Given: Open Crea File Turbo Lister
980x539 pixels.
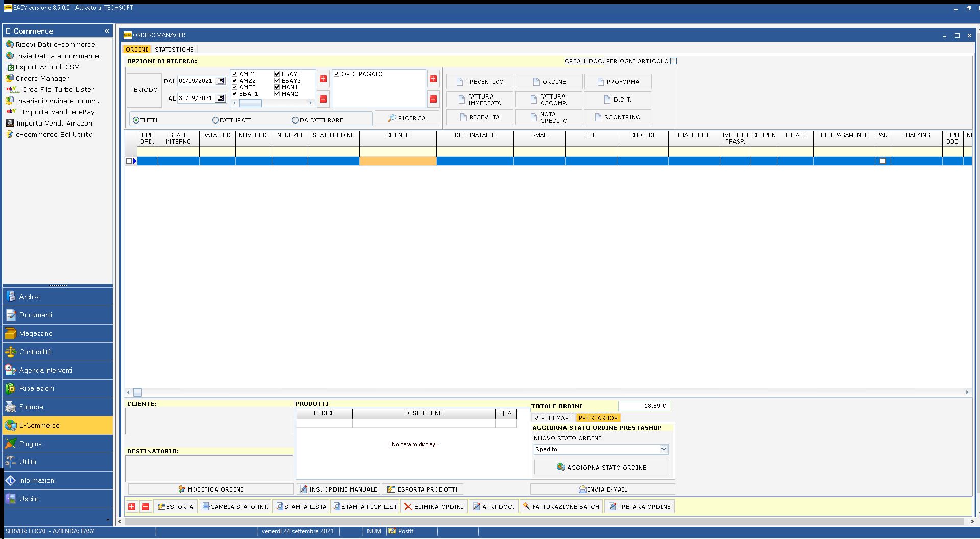Looking at the screenshot, I should [x=50, y=89].
